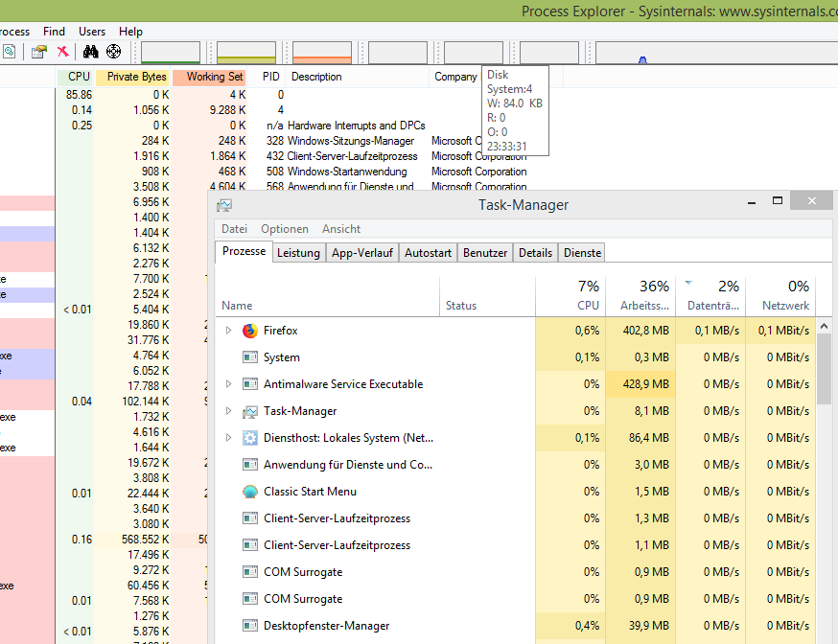This screenshot has height=644, width=838.
Task: Select the Prozesse tab
Action: coord(244,251)
